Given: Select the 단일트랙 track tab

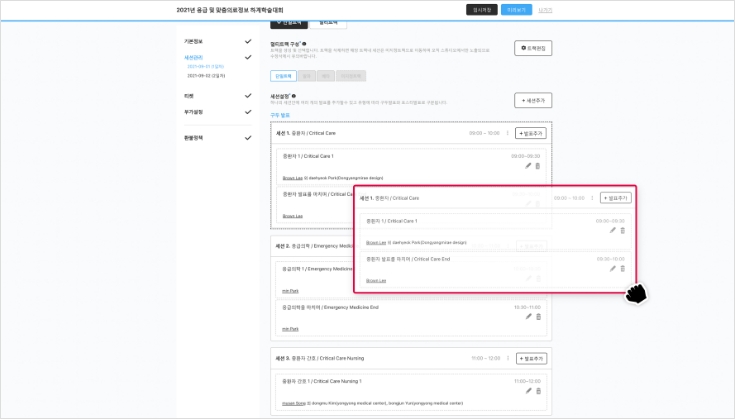Looking at the screenshot, I should pyautogui.click(x=283, y=75).
